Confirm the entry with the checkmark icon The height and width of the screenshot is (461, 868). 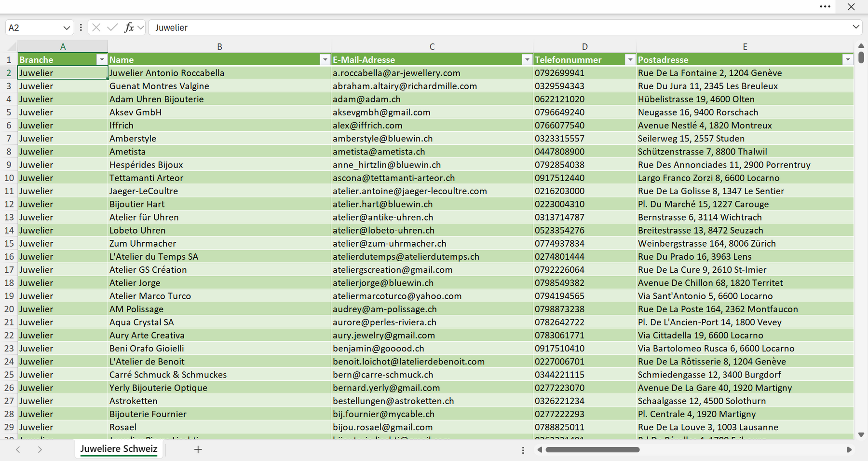(x=112, y=28)
